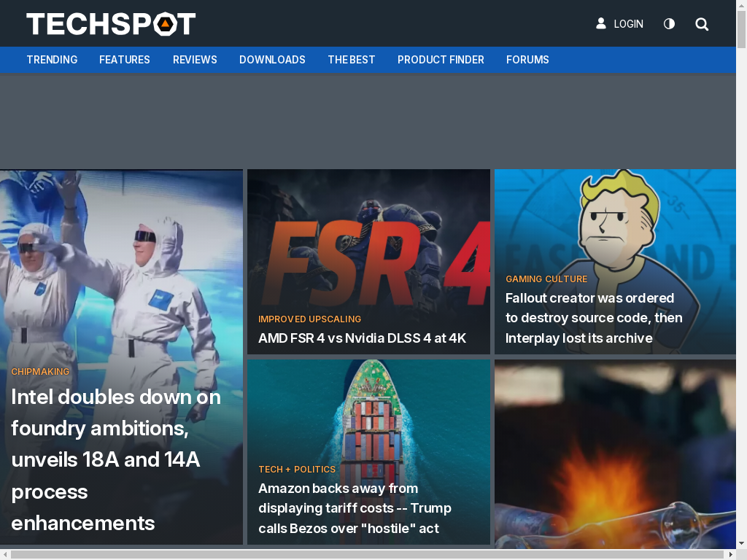The height and width of the screenshot is (560, 747).
Task: Open the Chipmaking category label
Action: [x=40, y=371]
